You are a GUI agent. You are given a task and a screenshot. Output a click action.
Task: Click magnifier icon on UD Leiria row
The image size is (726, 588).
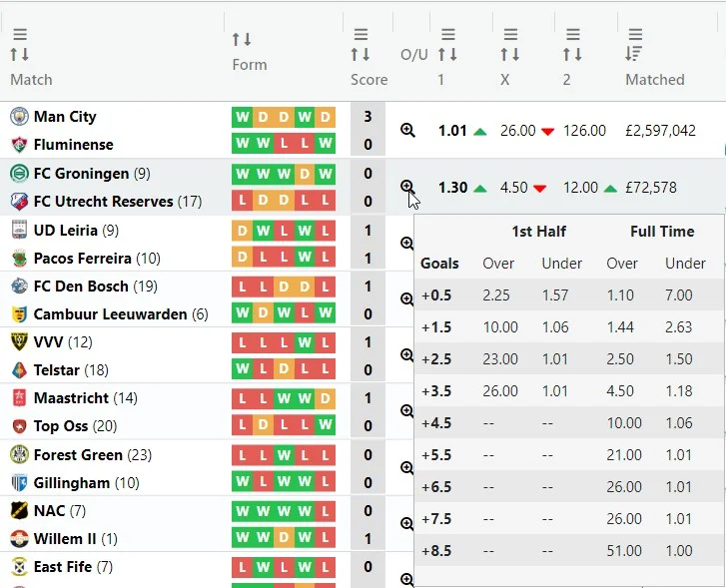pos(407,243)
